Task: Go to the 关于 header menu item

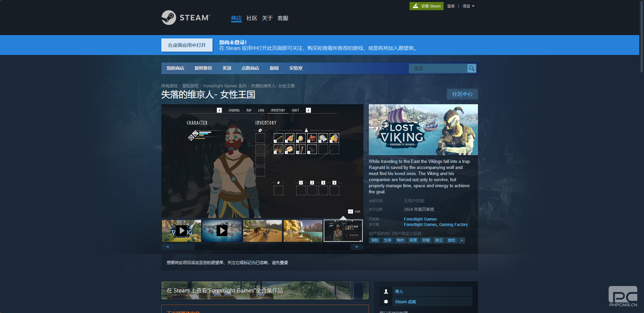Action: [x=267, y=18]
